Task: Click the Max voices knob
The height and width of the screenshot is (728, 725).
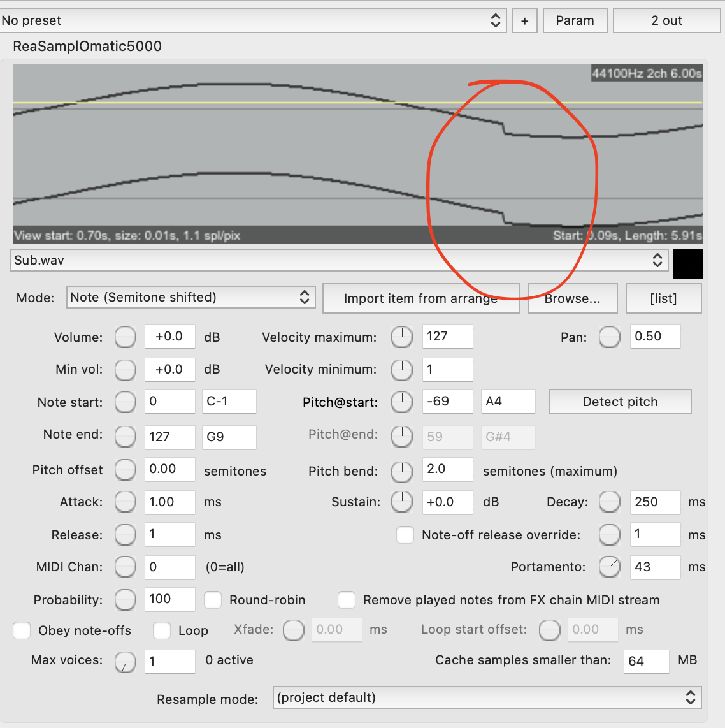Action: [x=126, y=662]
